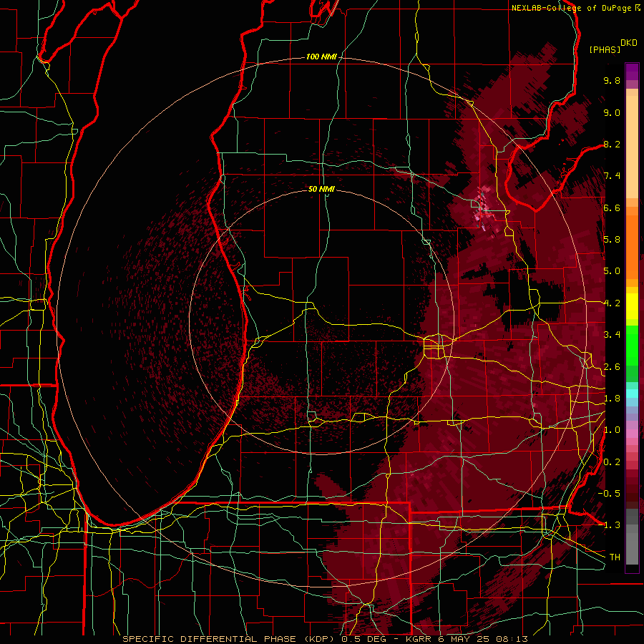The image size is (644, 644).
Task: Select the 5.0 scale value
Action: click(x=612, y=271)
